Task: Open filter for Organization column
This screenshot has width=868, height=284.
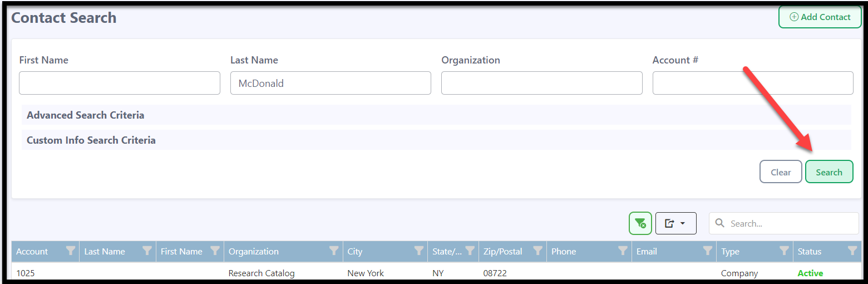Action: click(334, 251)
